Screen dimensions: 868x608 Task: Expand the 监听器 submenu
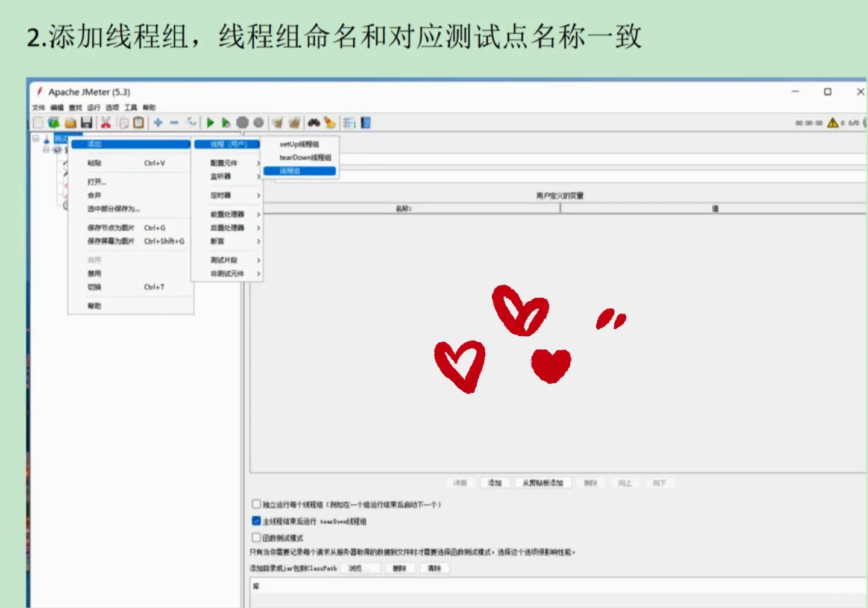[227, 176]
